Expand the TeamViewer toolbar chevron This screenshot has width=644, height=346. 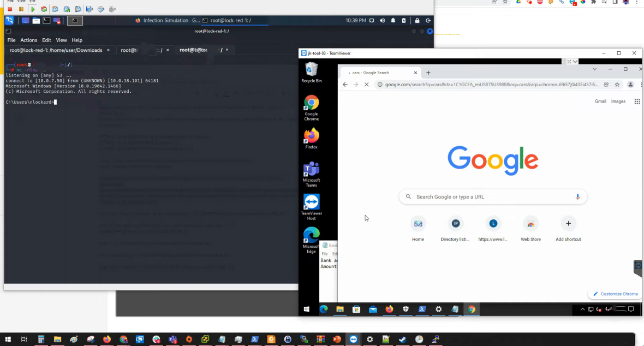point(575,62)
